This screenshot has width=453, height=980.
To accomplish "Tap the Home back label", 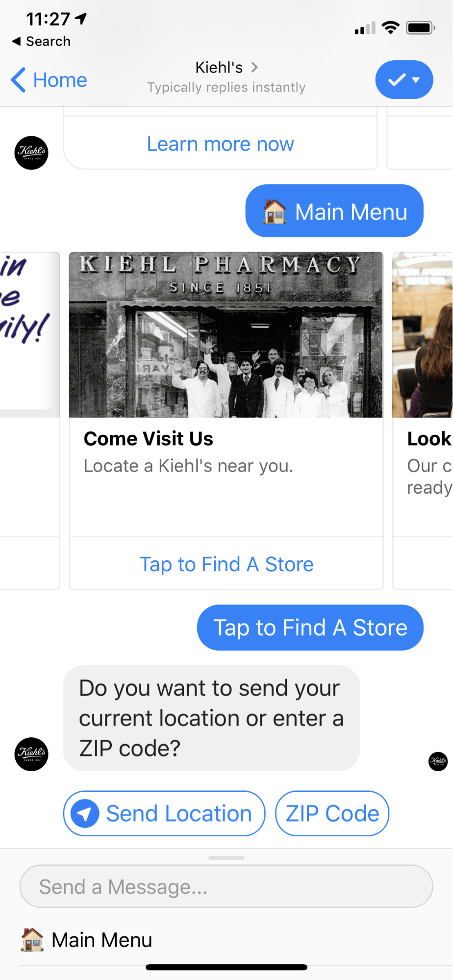I will click(x=60, y=80).
